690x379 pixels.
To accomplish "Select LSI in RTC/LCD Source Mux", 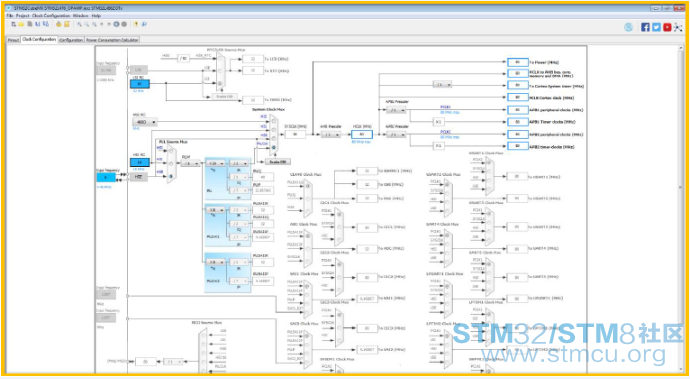I will [x=220, y=83].
